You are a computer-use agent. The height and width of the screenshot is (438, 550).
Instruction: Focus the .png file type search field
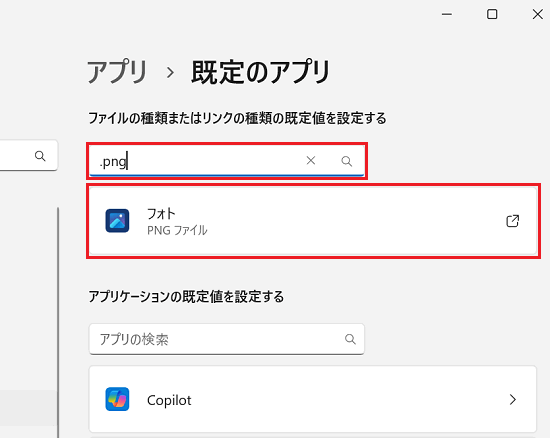pos(227,161)
